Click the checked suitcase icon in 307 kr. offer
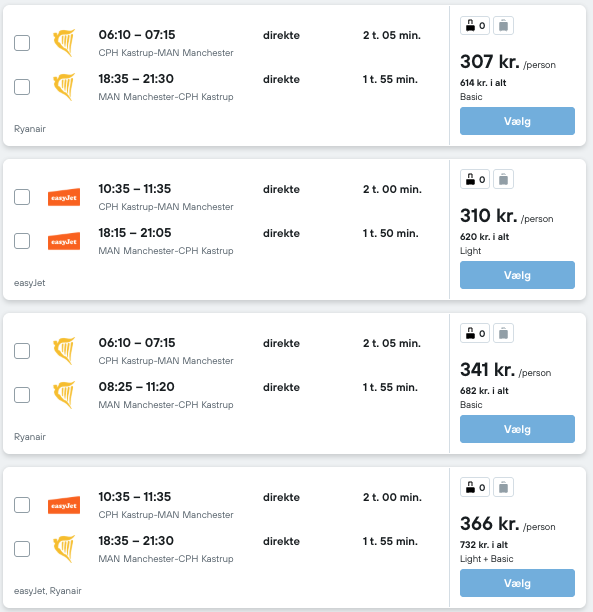This screenshot has width=593, height=612. pyautogui.click(x=503, y=26)
